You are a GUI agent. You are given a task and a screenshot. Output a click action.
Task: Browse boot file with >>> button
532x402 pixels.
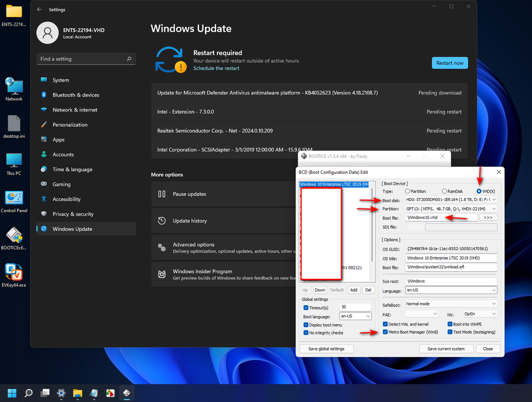pyautogui.click(x=488, y=218)
